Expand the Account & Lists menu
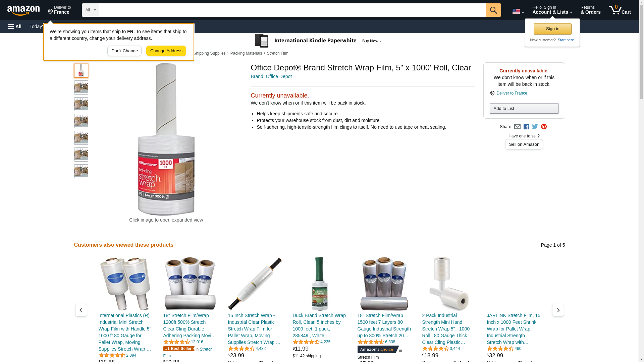Viewport: 644px width, 362px height. point(552,10)
